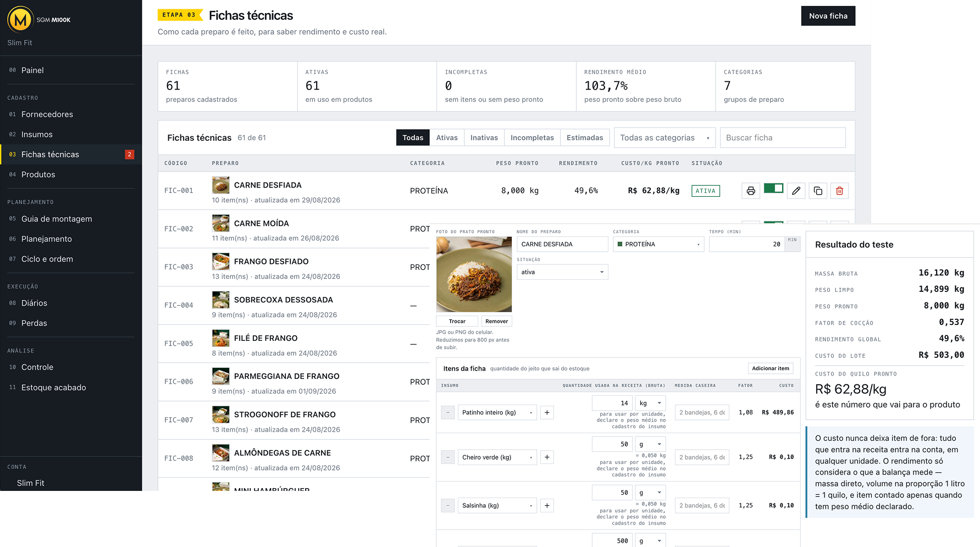Focus the Tempo (min) field
The height and width of the screenshot is (547, 980).
click(747, 244)
